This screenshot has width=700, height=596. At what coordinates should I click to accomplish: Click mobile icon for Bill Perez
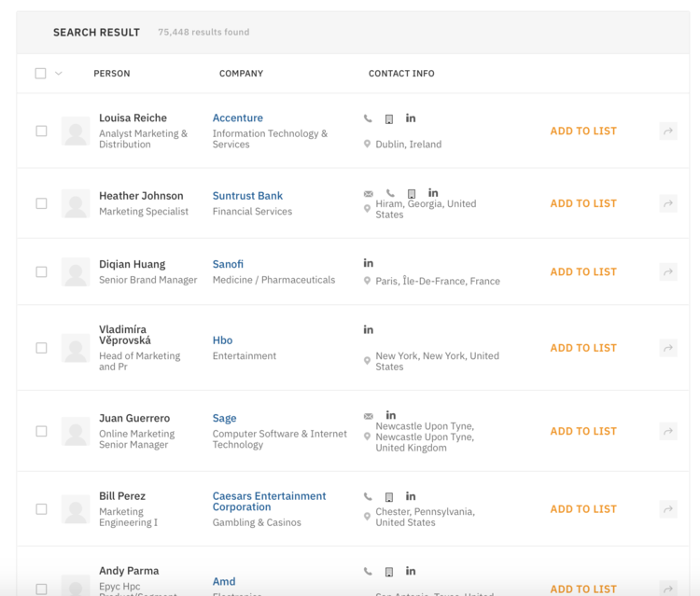[389, 497]
